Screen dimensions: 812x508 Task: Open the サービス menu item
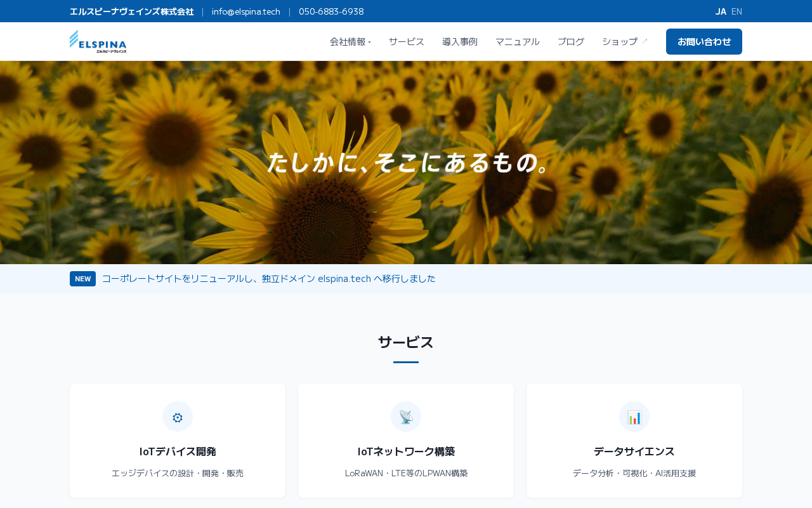(407, 41)
